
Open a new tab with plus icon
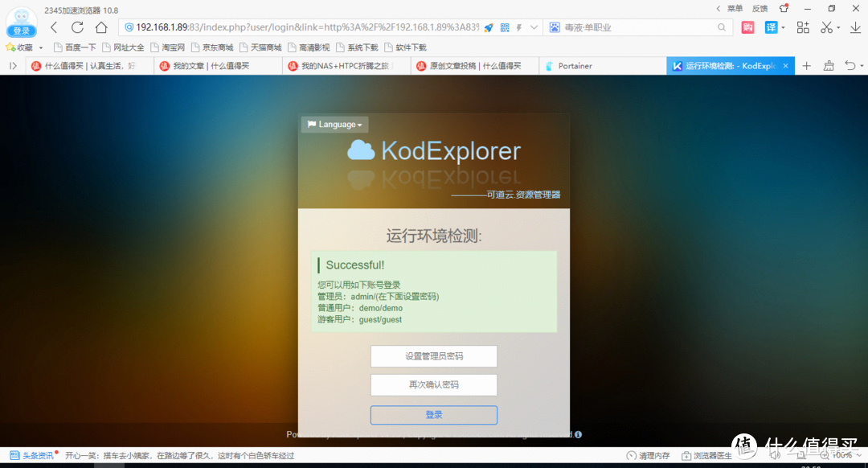coord(807,66)
